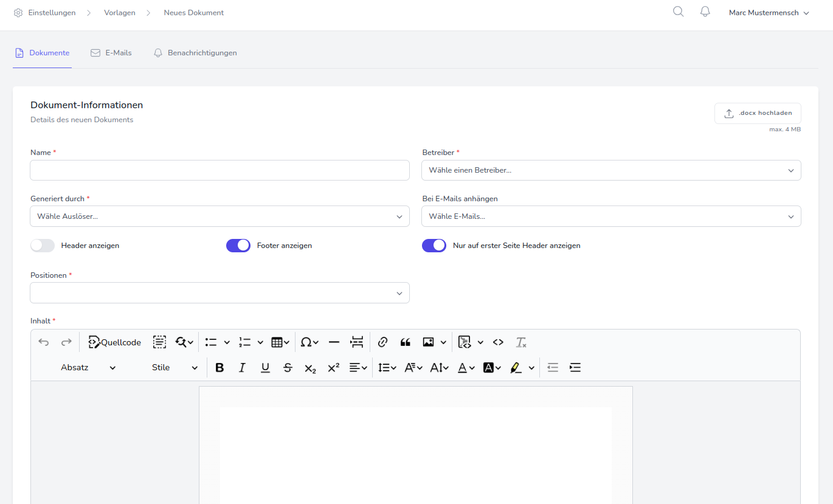The height and width of the screenshot is (504, 833).
Task: Expand the Generiert durch dropdown
Action: 219,216
